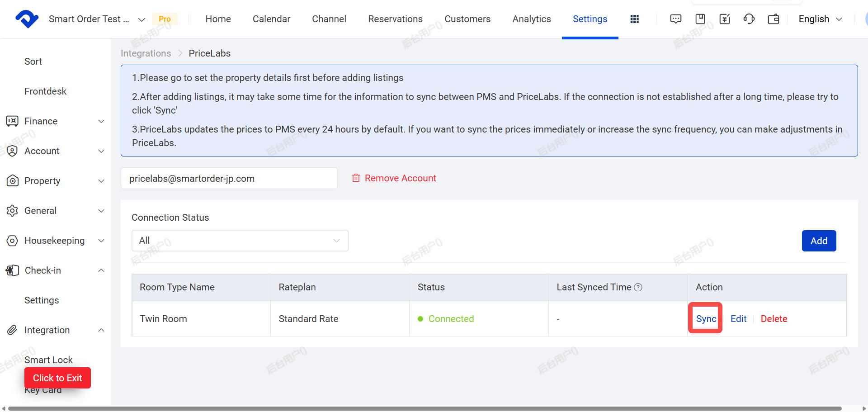The width and height of the screenshot is (868, 412).
Task: Click the Last Synced Time help icon
Action: click(638, 287)
